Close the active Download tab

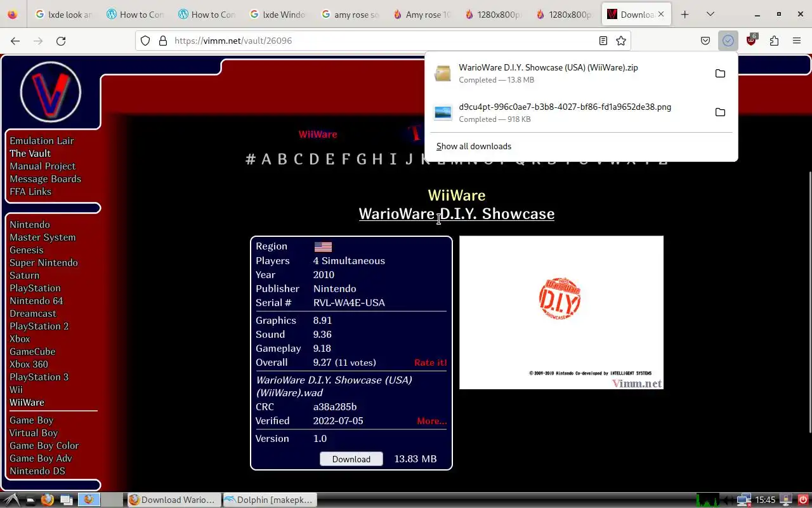(x=662, y=14)
